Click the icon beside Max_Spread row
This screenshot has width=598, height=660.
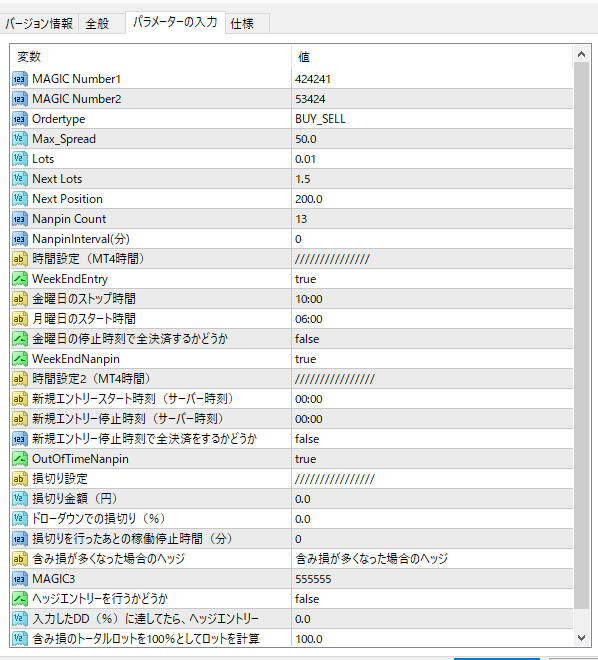click(20, 139)
